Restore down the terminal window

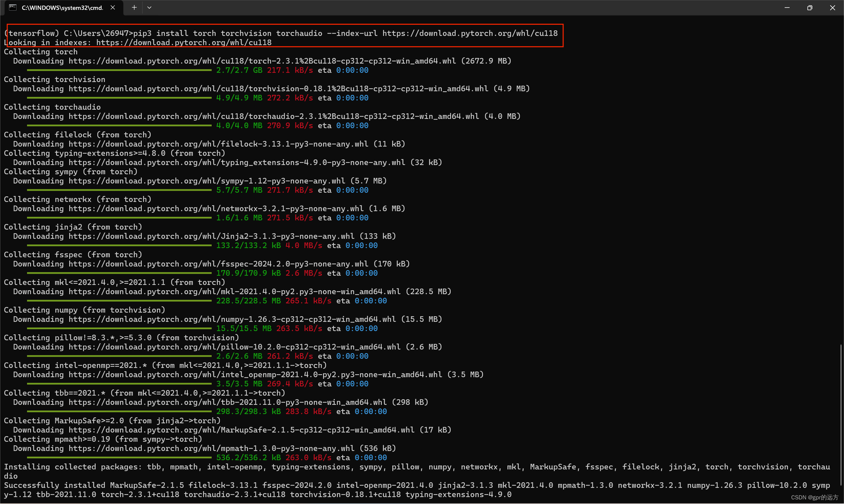(809, 8)
